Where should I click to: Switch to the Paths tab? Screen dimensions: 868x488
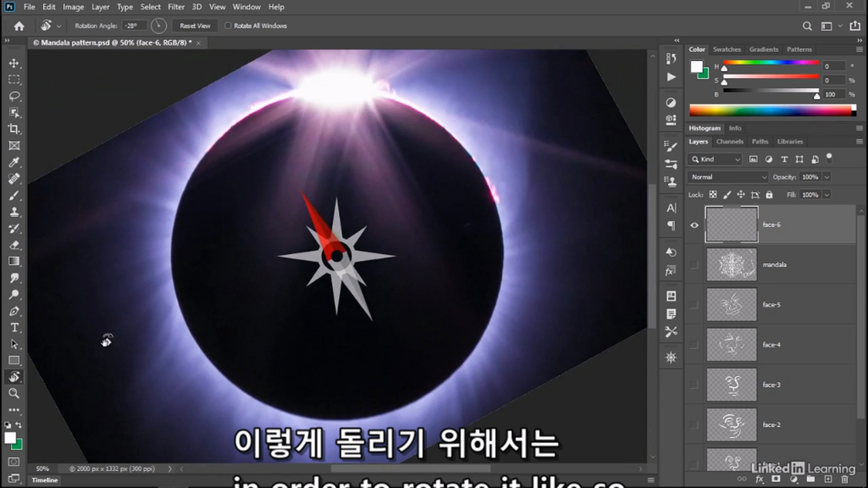(760, 142)
